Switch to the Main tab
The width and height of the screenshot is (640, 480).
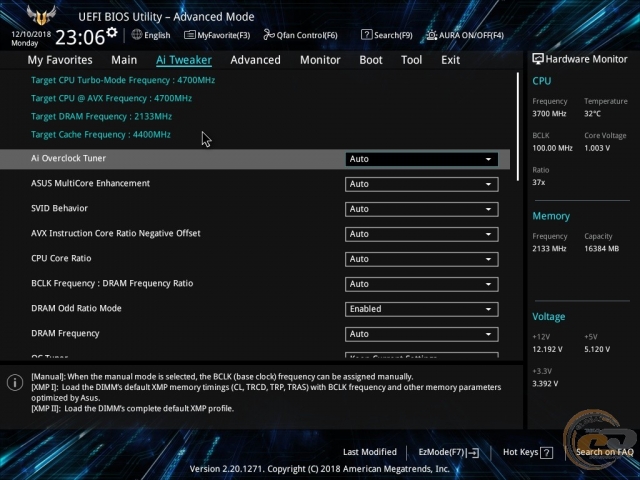coord(124,60)
